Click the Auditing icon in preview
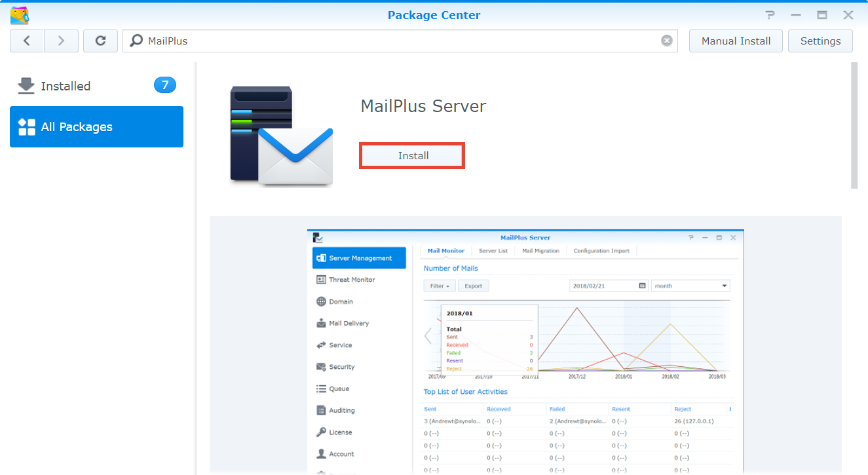This screenshot has height=475, width=868. coord(321,411)
